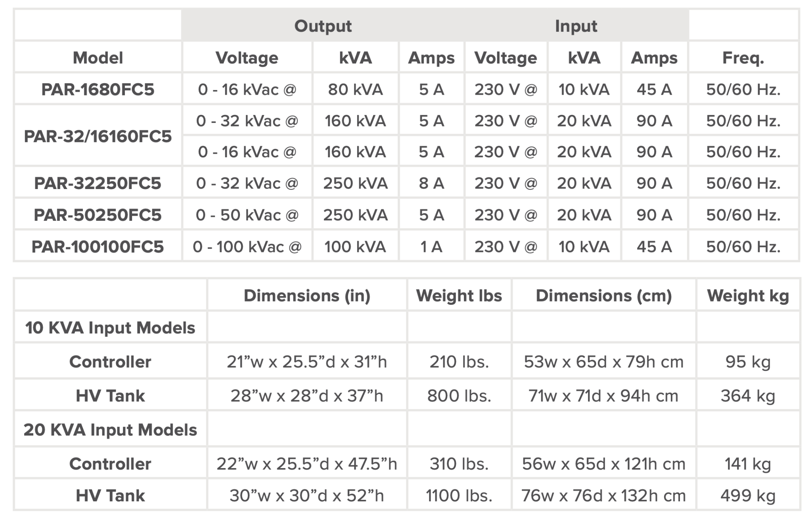Click the PAR-100100FC5 model cell
This screenshot has height=518, width=812.
click(98, 247)
